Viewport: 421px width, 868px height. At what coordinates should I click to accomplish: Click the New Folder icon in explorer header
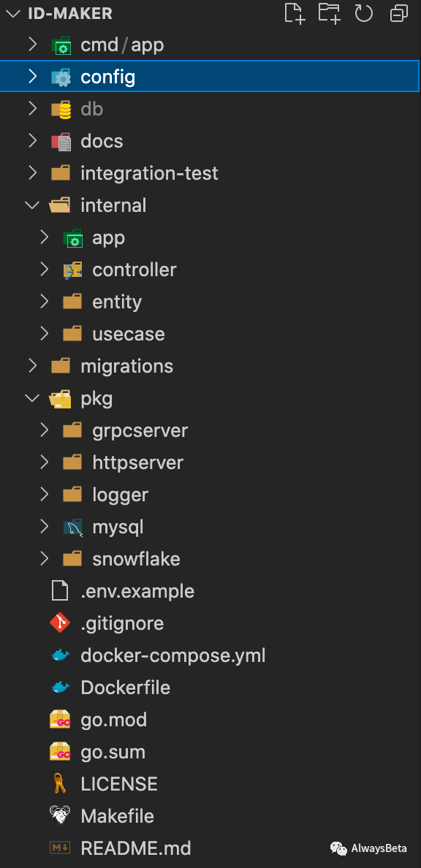pos(329,13)
